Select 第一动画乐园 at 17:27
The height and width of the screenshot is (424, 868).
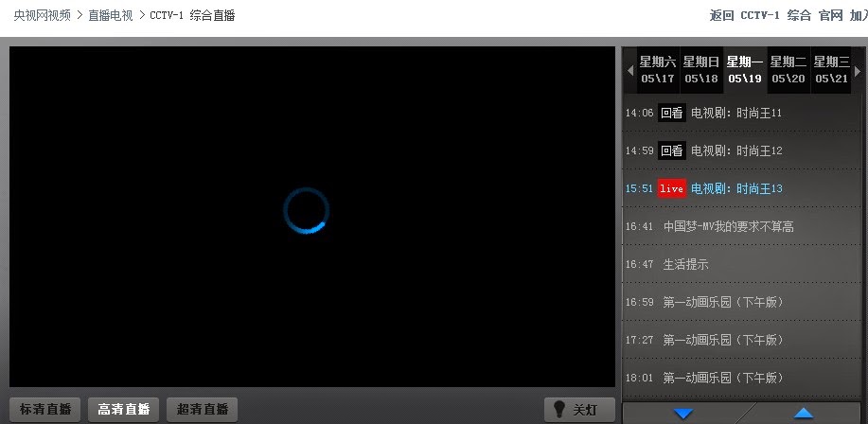(742, 340)
